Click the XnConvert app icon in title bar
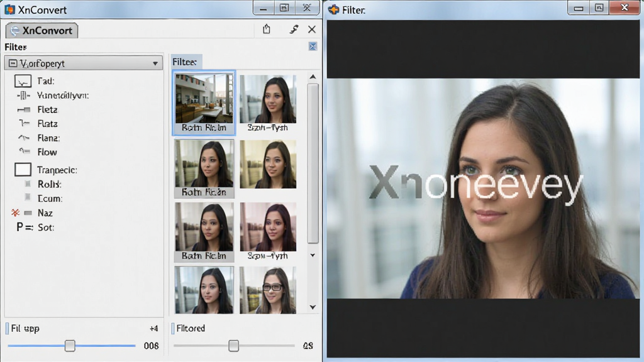Screen dimensions: 644x362 tap(9, 9)
